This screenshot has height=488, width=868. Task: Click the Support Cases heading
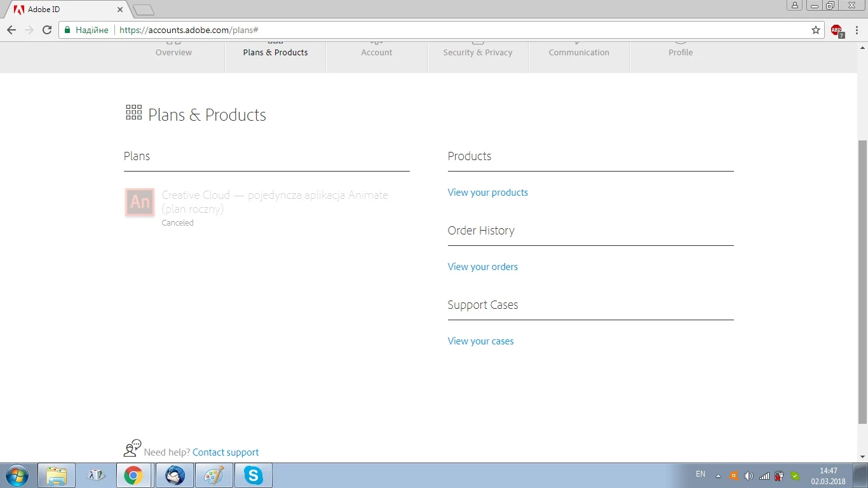(x=483, y=305)
